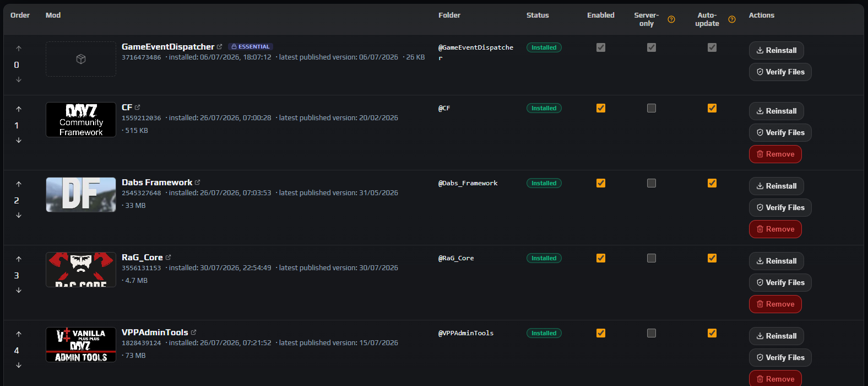The height and width of the screenshot is (386, 868).
Task: Open Dabs Framework external link icon
Action: (x=198, y=183)
